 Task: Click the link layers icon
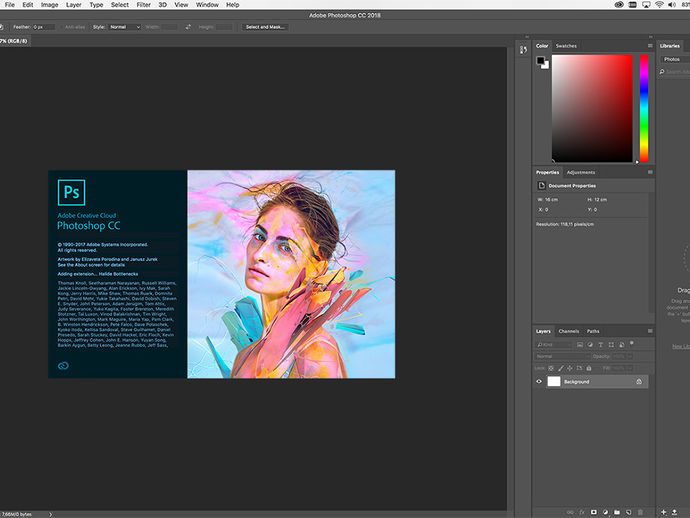click(570, 512)
